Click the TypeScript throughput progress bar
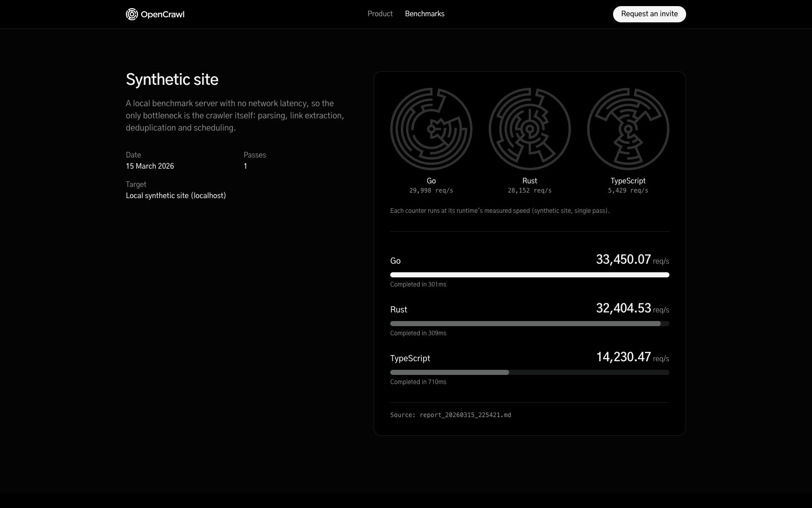This screenshot has height=508, width=812. pyautogui.click(x=530, y=372)
